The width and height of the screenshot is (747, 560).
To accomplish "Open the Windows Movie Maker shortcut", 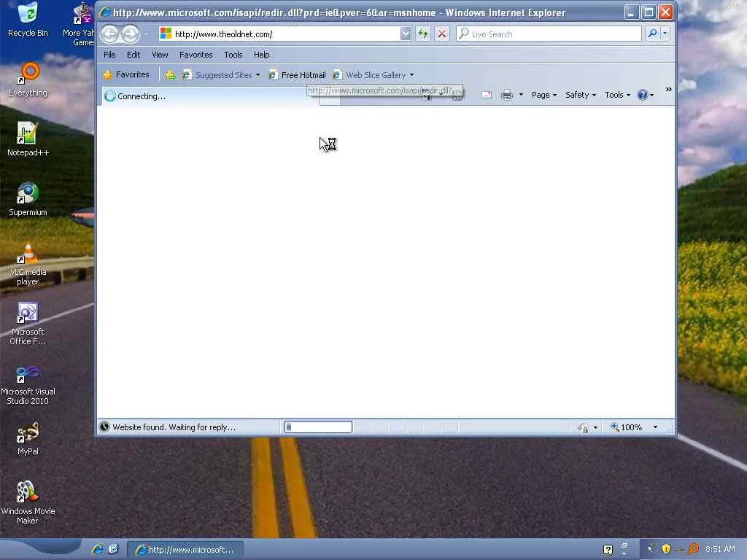I will pyautogui.click(x=28, y=502).
